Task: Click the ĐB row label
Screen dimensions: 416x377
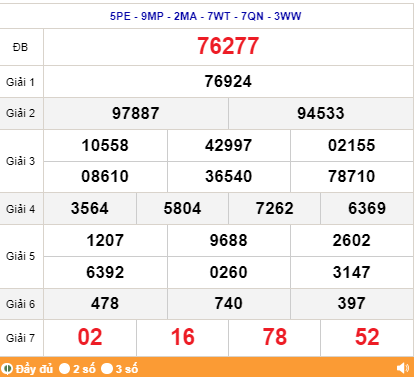Action: tap(20, 47)
